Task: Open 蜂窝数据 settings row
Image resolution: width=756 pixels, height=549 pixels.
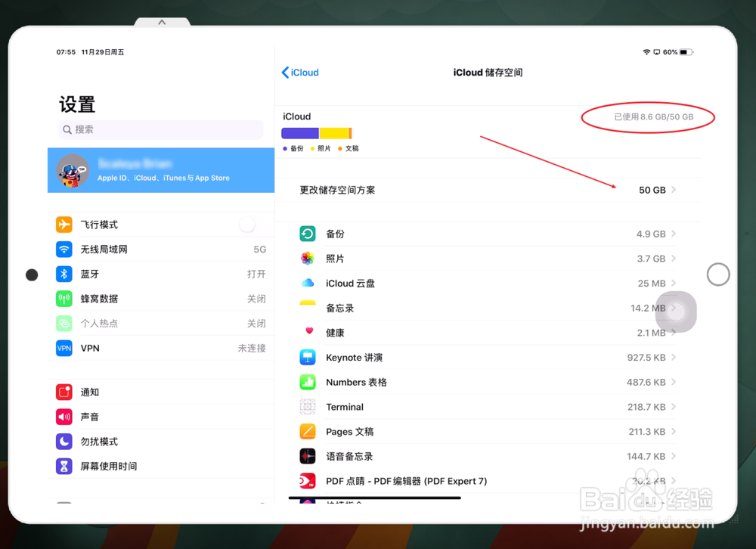Action: pos(161,299)
